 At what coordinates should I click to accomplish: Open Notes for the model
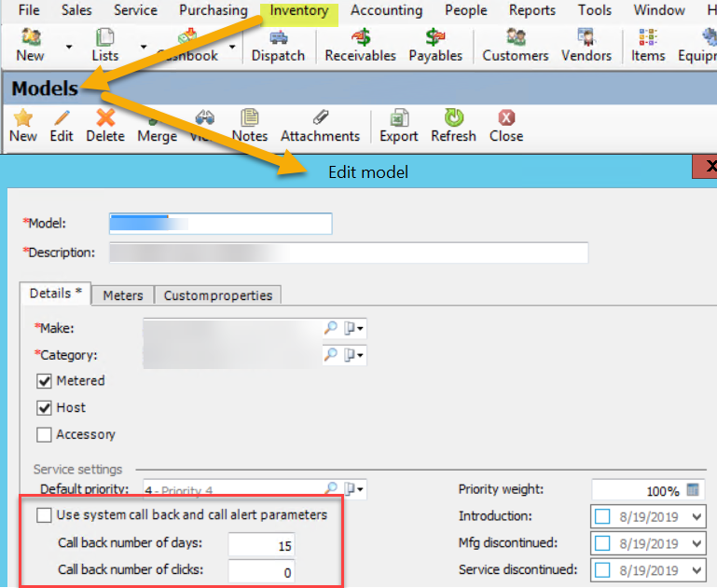(x=250, y=126)
